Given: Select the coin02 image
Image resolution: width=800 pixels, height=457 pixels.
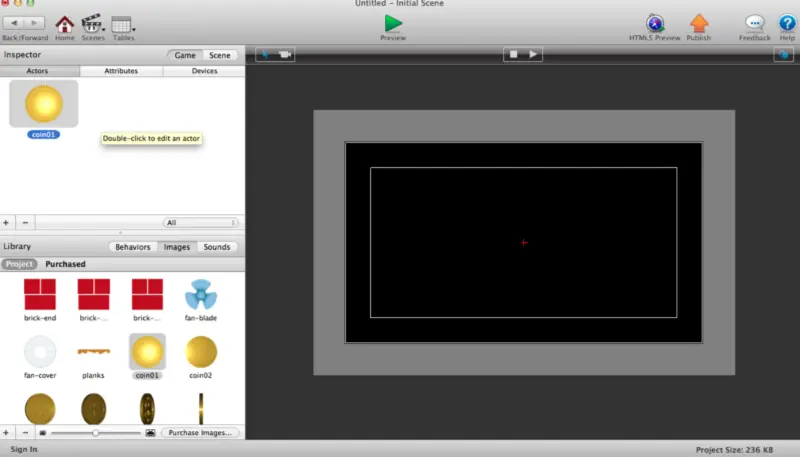Looking at the screenshot, I should [201, 351].
